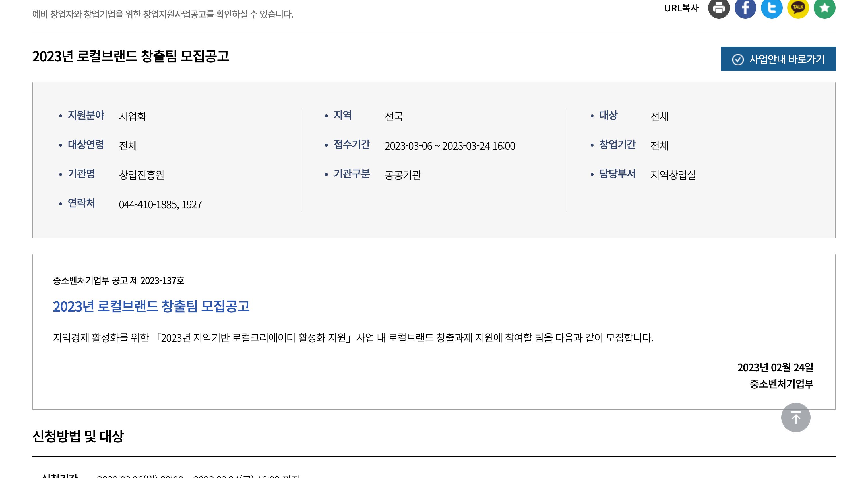The width and height of the screenshot is (868, 478).
Task: Click the 지원분야 label
Action: [x=86, y=115]
